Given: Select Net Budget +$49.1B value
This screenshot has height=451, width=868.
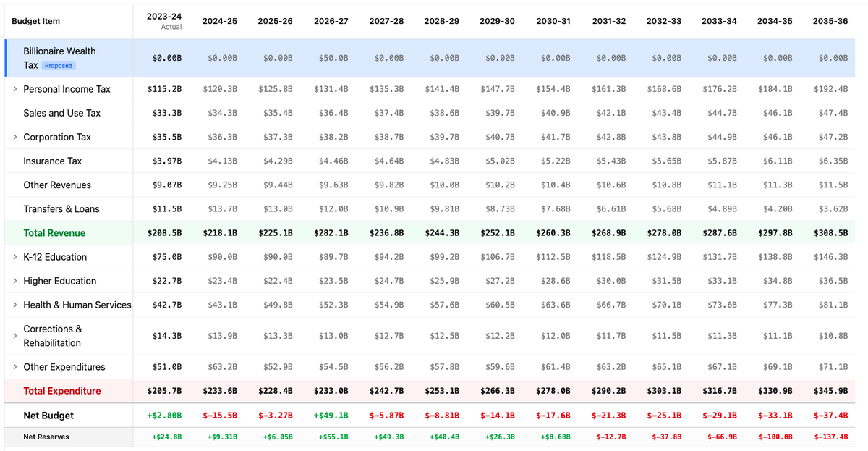Looking at the screenshot, I should click(331, 416).
